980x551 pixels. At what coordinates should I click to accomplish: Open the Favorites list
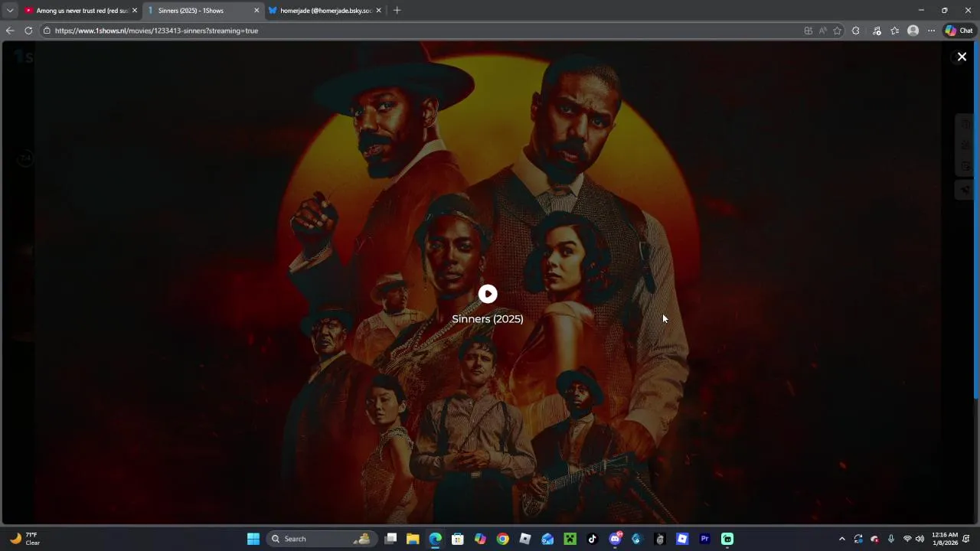894,31
